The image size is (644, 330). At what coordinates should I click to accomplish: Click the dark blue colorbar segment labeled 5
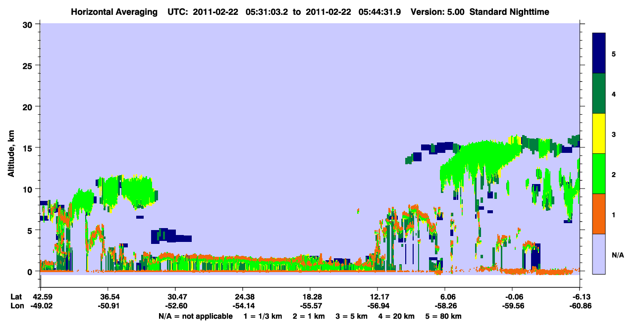tap(599, 53)
